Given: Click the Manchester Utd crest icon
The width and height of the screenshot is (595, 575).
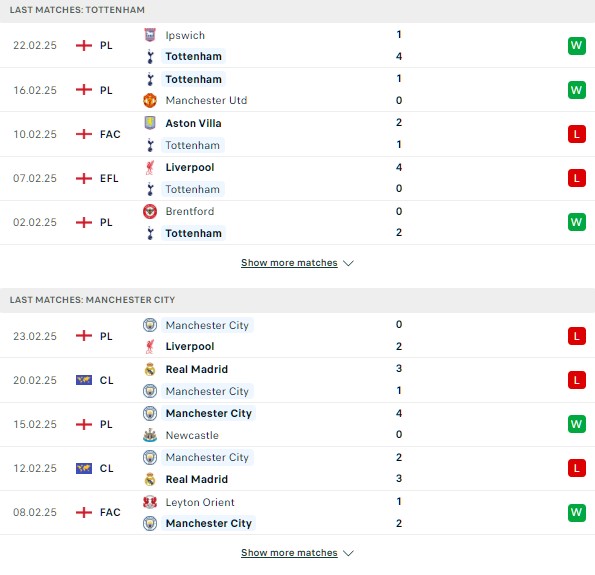Looking at the screenshot, I should (x=150, y=100).
